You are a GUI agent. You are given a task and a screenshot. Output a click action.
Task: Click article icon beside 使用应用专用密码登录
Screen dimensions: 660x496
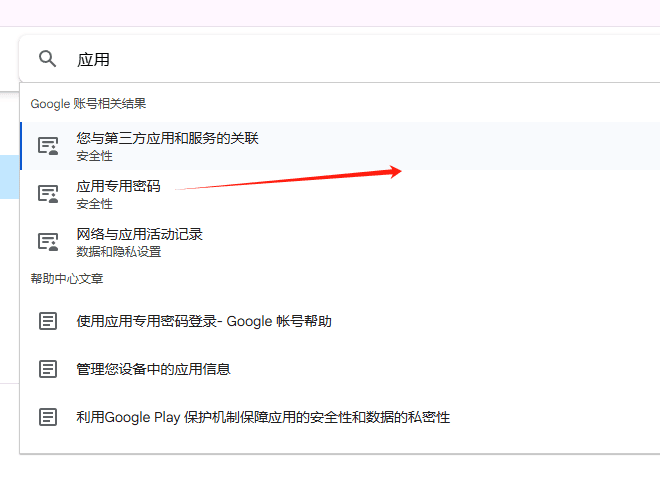(48, 321)
